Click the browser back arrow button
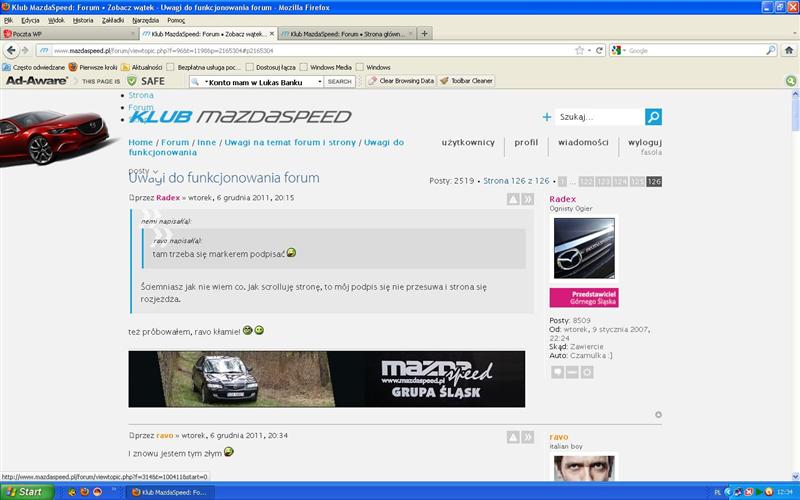This screenshot has height=500, width=800. 11,50
